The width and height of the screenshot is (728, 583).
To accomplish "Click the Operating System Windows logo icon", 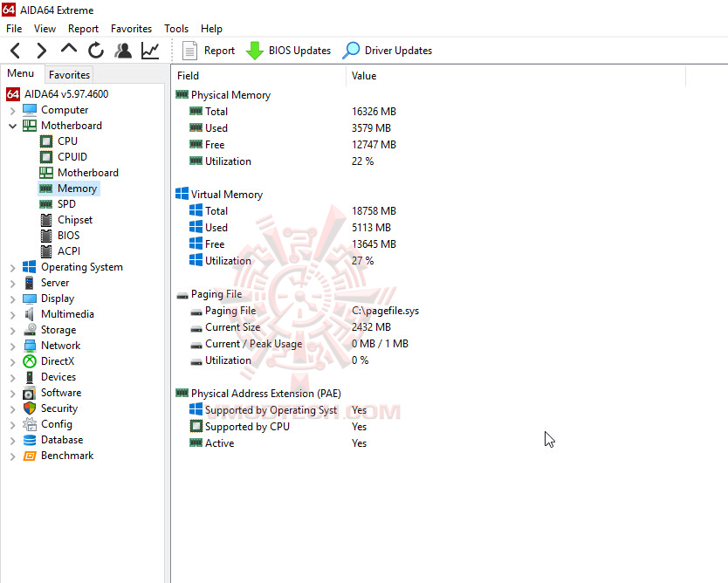I will [x=30, y=267].
